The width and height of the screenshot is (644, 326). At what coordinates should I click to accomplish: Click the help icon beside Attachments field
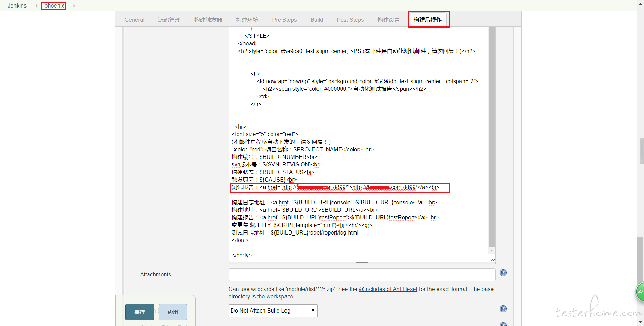point(503,273)
